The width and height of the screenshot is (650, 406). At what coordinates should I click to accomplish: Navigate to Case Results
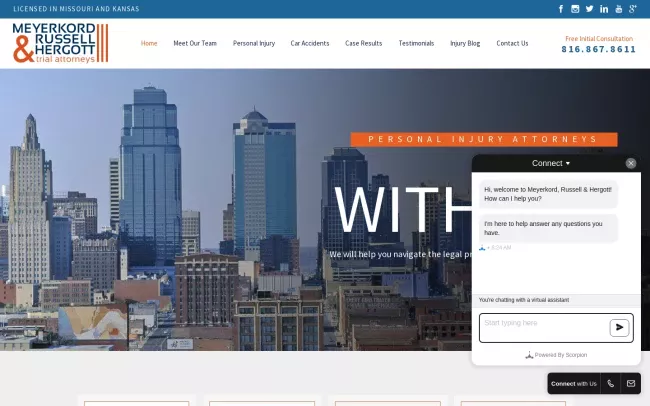pos(364,44)
